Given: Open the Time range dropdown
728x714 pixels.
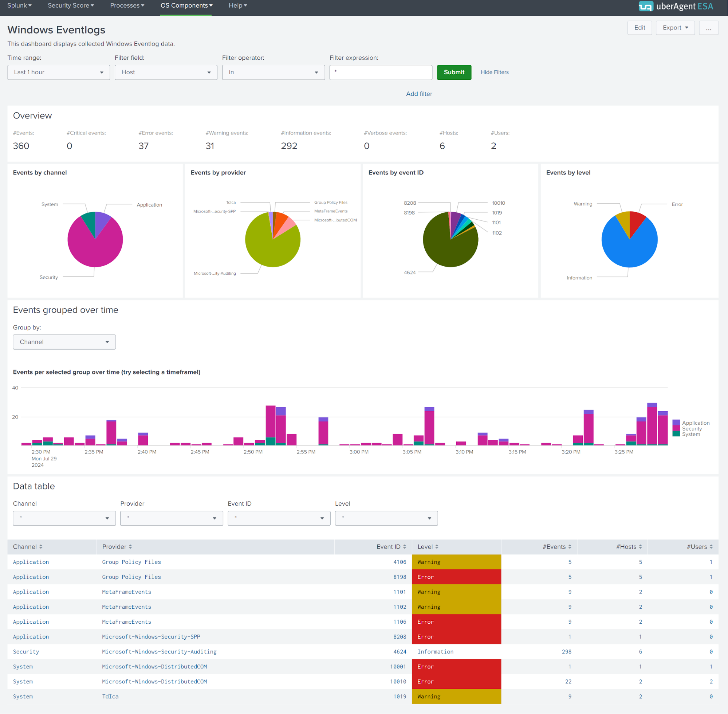Looking at the screenshot, I should point(59,72).
